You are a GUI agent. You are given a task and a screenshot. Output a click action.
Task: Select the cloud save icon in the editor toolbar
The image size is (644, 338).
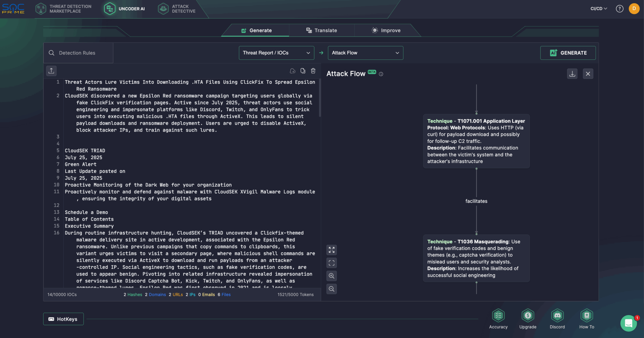pos(292,71)
